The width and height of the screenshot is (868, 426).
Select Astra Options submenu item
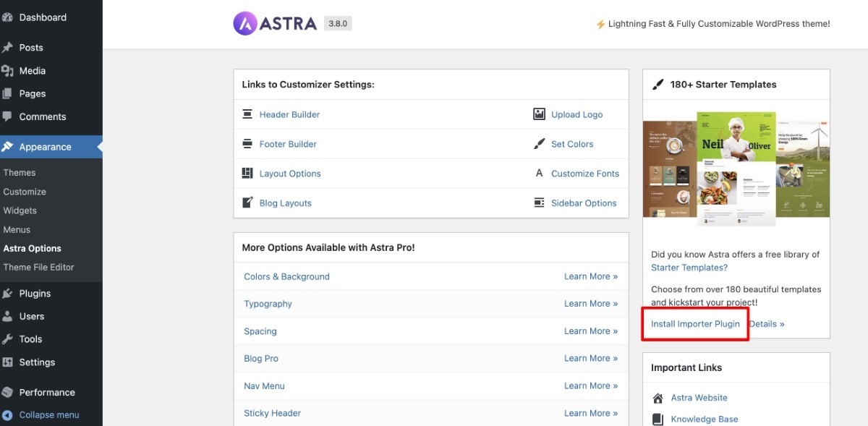click(33, 248)
